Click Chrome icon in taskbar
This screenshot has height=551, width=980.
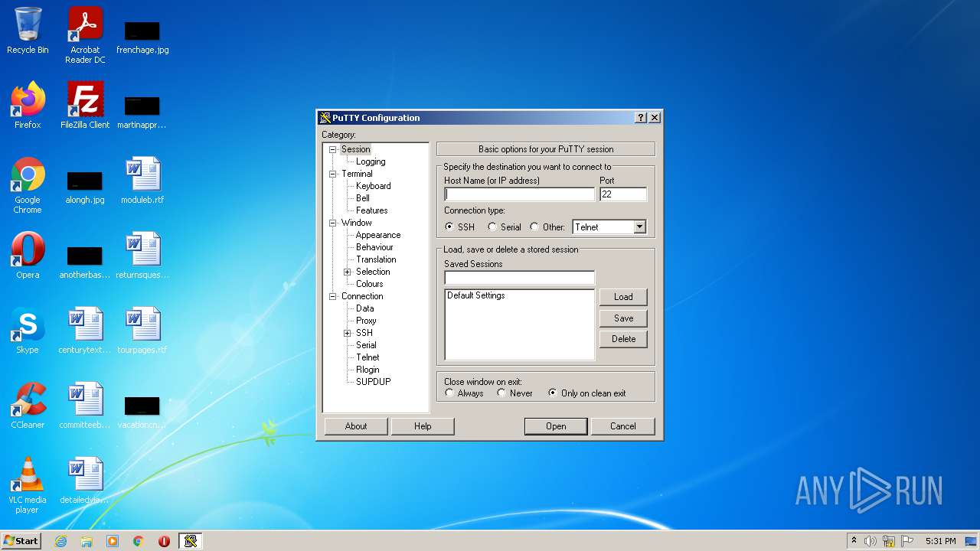[x=139, y=541]
